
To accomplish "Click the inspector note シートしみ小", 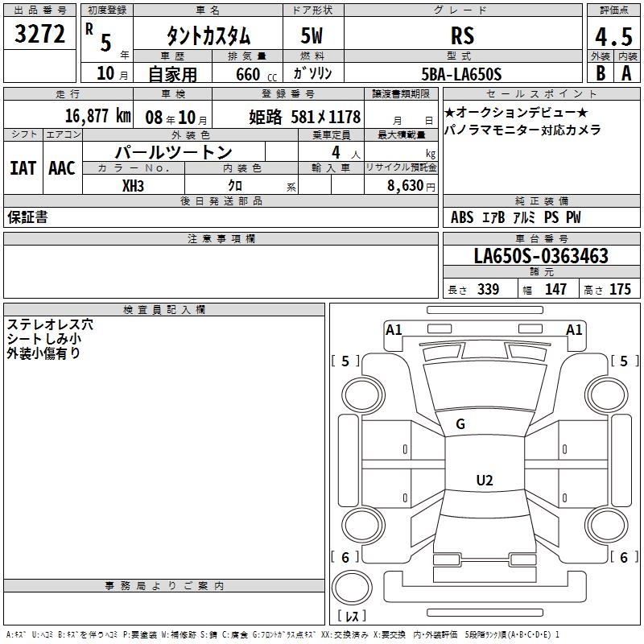I will coord(44,339).
